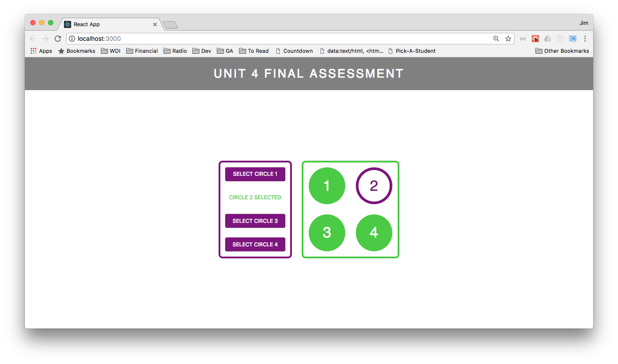The image size is (618, 364).
Task: Close the React App tab
Action: (x=155, y=24)
